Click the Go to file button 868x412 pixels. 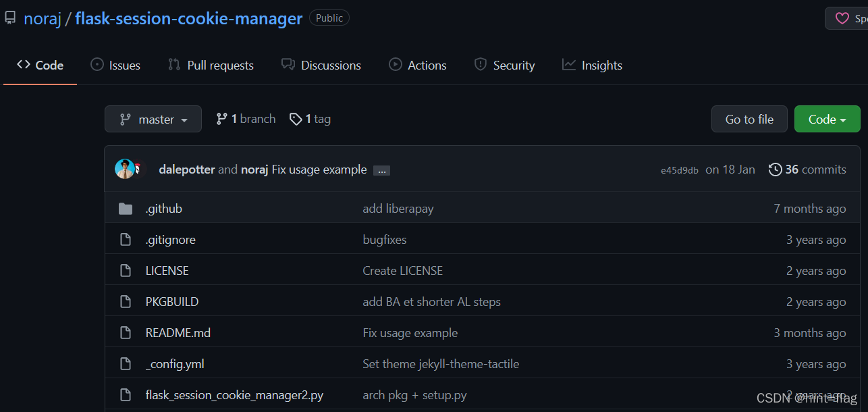point(749,119)
